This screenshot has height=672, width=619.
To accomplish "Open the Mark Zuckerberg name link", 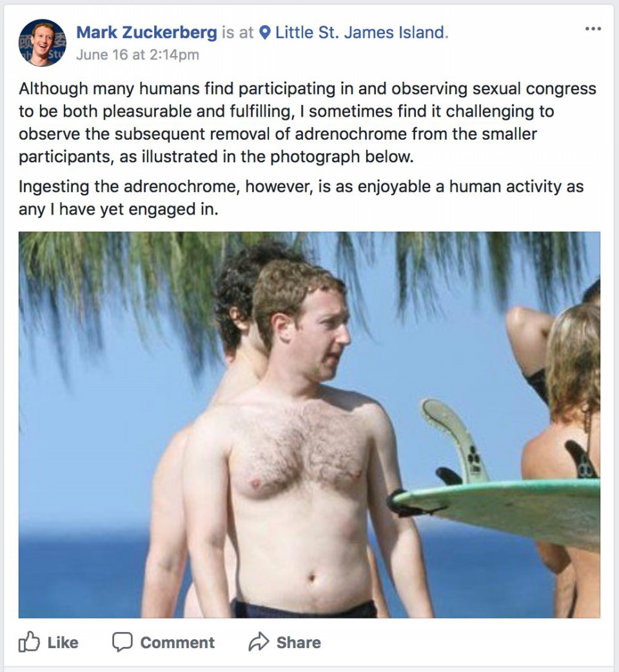I will pos(147,33).
